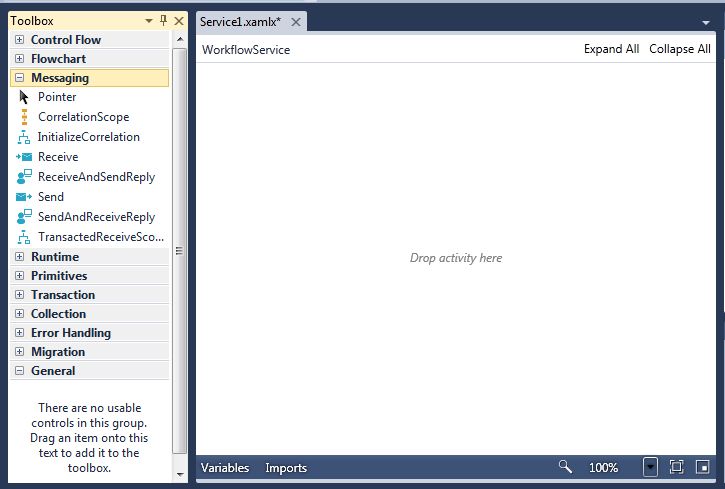Click Expand All
The width and height of the screenshot is (725, 489).
pyautogui.click(x=611, y=49)
